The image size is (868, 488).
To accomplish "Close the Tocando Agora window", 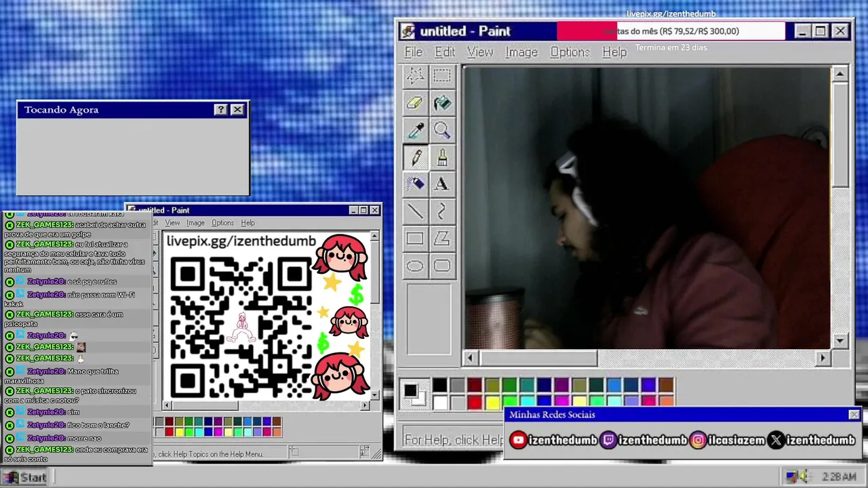I will point(237,110).
